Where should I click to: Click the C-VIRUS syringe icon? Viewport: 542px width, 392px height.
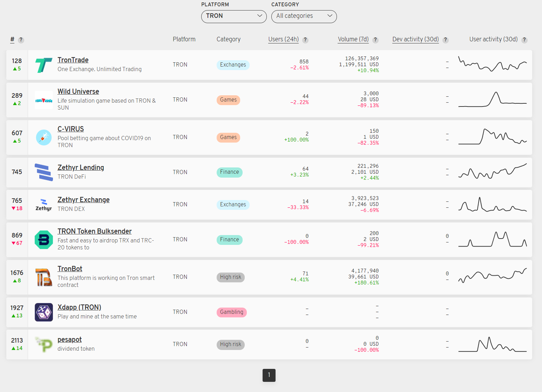(x=43, y=137)
